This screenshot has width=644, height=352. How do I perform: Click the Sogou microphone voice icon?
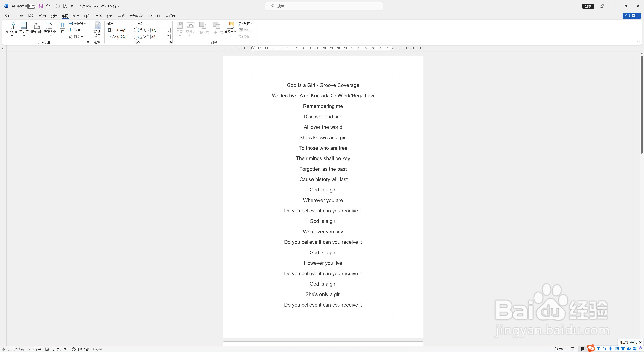[610, 349]
